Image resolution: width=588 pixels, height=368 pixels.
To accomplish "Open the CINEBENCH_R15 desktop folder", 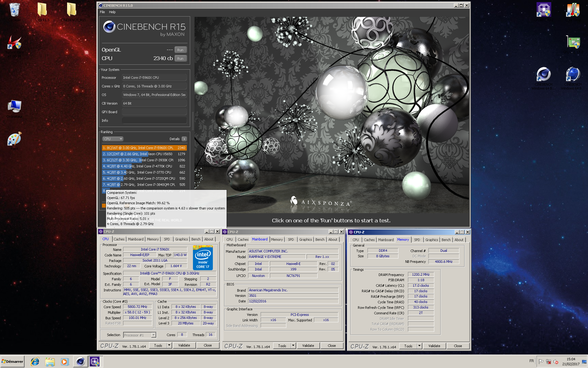I will click(x=73, y=12).
